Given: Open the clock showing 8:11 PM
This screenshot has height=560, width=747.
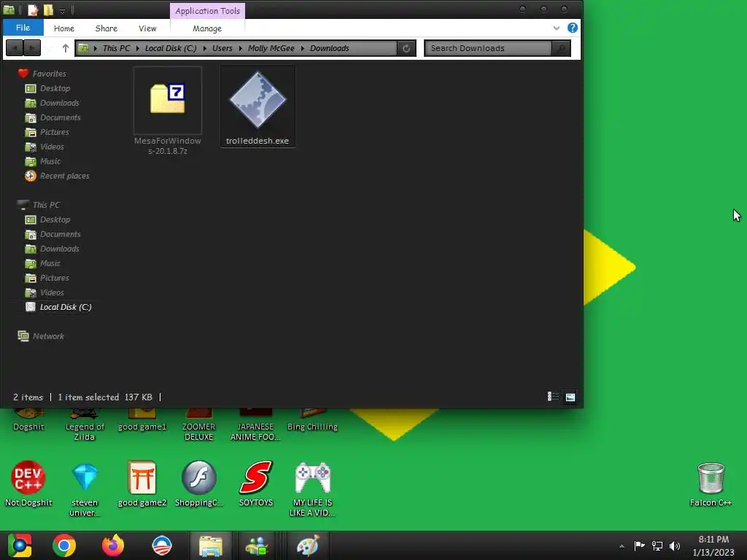Looking at the screenshot, I should tap(713, 545).
